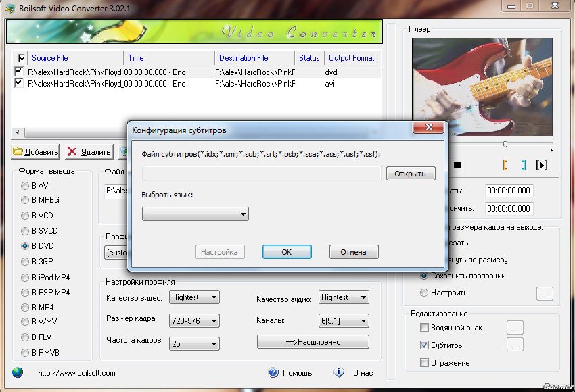Select the В 3GP output format

tap(25, 262)
